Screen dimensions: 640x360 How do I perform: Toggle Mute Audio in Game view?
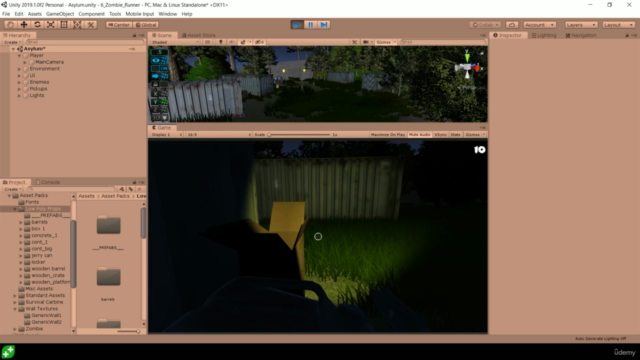420,135
